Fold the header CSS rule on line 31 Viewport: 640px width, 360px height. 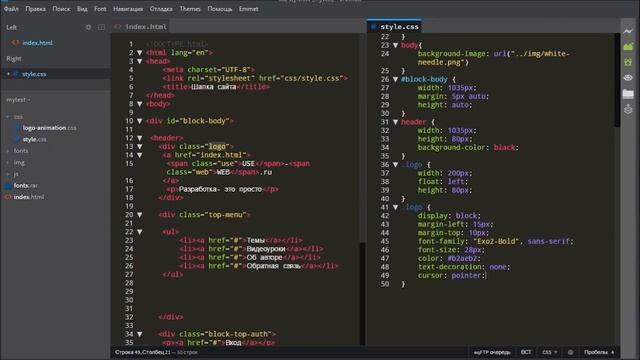pos(395,122)
